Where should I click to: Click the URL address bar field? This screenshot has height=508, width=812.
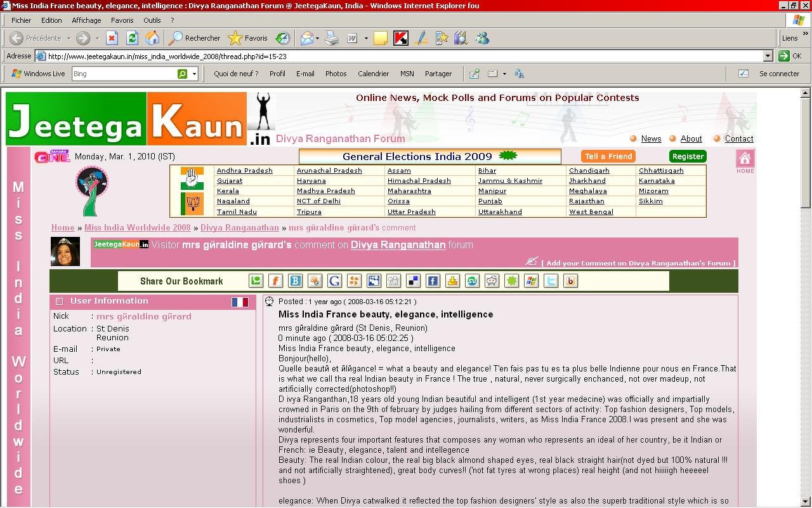click(404, 56)
